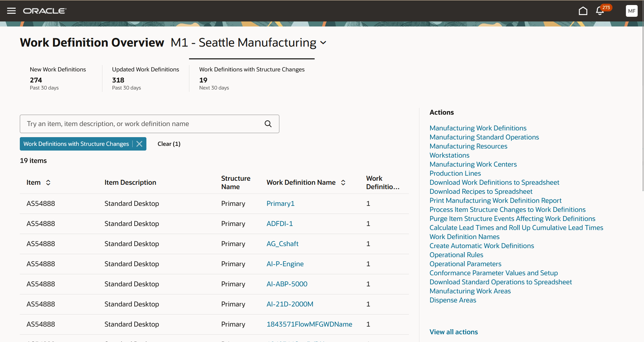Screen dimensions: 644x342
Task: Expand the M1 - Seattle Manufacturing organization dropdown
Action: (323, 43)
